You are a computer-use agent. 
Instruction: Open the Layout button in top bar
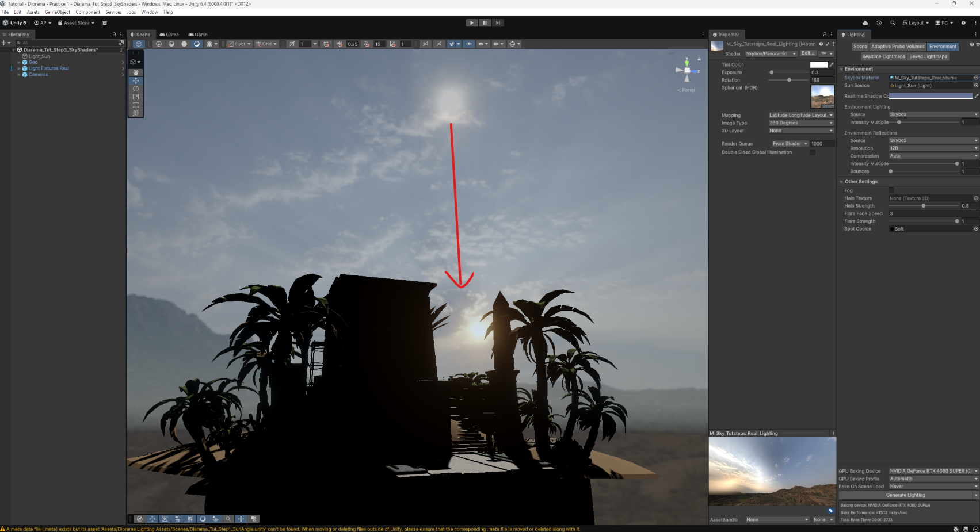coord(916,23)
